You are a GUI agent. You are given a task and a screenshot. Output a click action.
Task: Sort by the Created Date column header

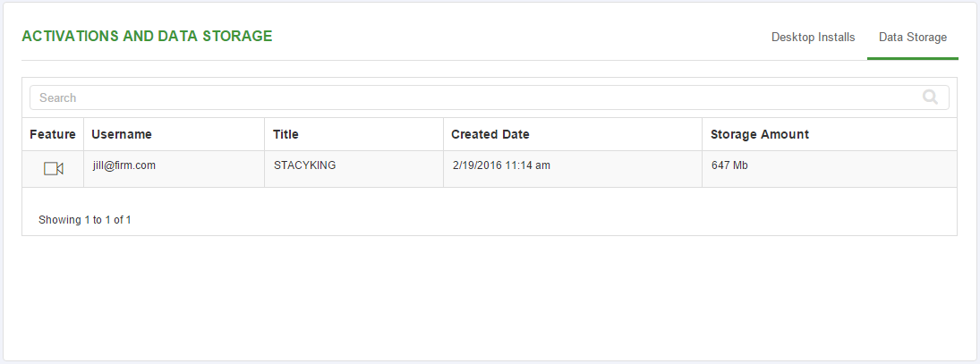click(490, 134)
